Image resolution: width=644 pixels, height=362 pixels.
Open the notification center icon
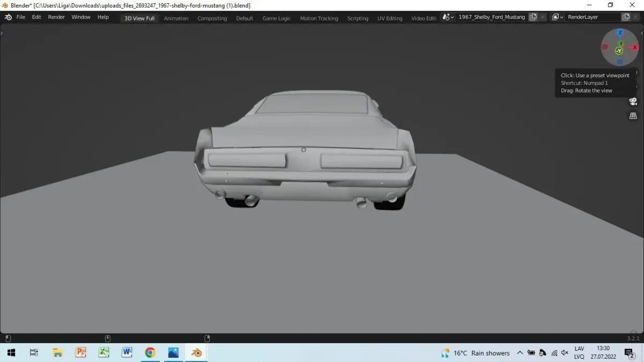click(629, 353)
